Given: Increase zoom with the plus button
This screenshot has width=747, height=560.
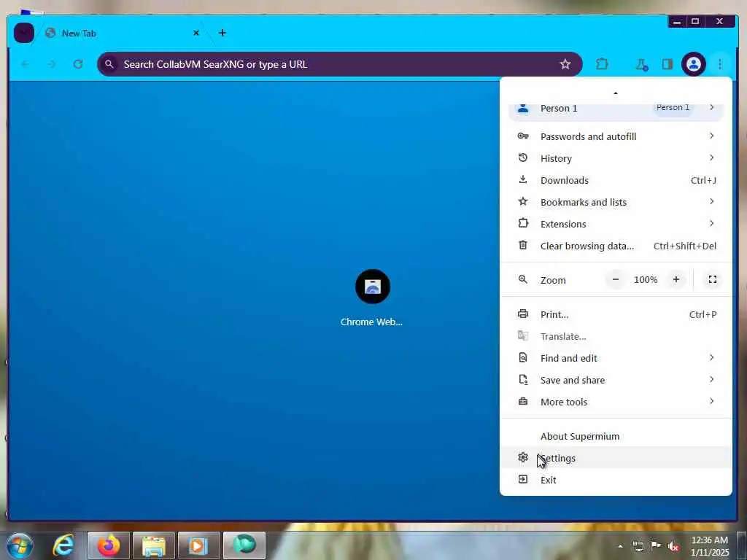Looking at the screenshot, I should click(676, 279).
